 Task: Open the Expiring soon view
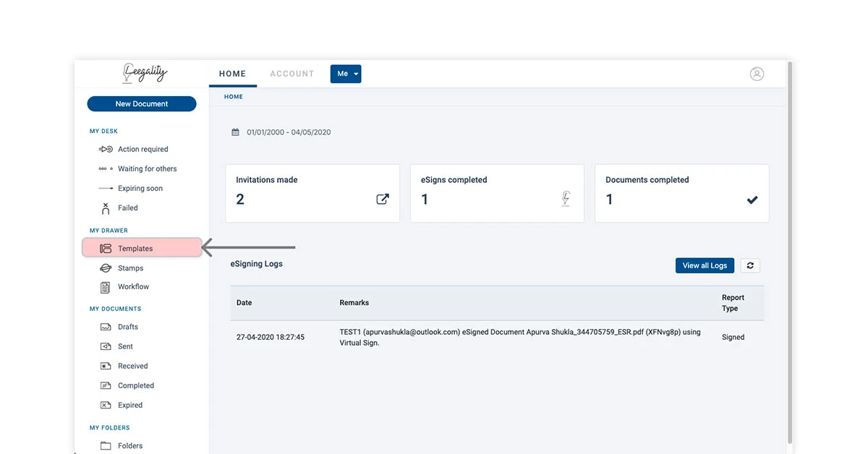click(x=107, y=188)
